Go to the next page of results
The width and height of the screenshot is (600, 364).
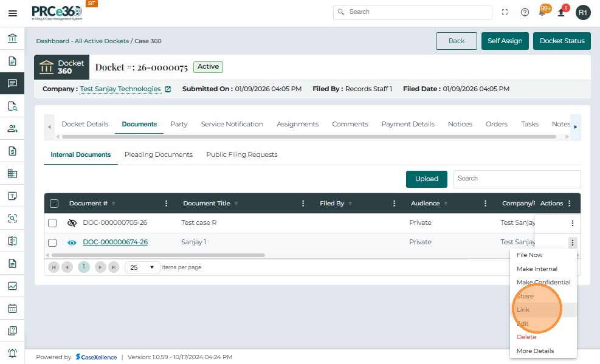[100, 267]
